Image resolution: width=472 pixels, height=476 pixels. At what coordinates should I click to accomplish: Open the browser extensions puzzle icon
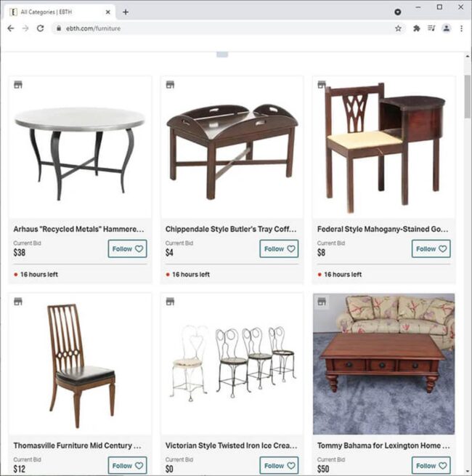point(417,28)
